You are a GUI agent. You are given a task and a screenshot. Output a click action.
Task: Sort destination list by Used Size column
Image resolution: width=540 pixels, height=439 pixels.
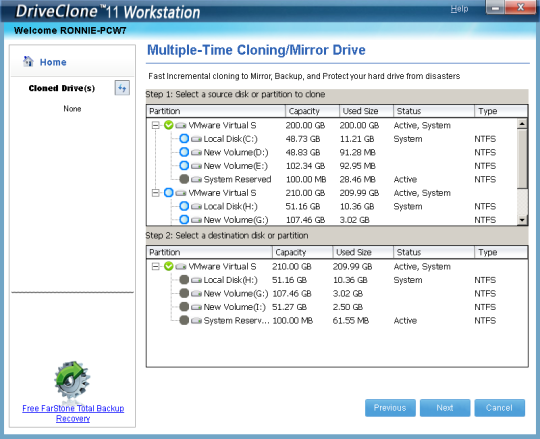[x=363, y=252]
